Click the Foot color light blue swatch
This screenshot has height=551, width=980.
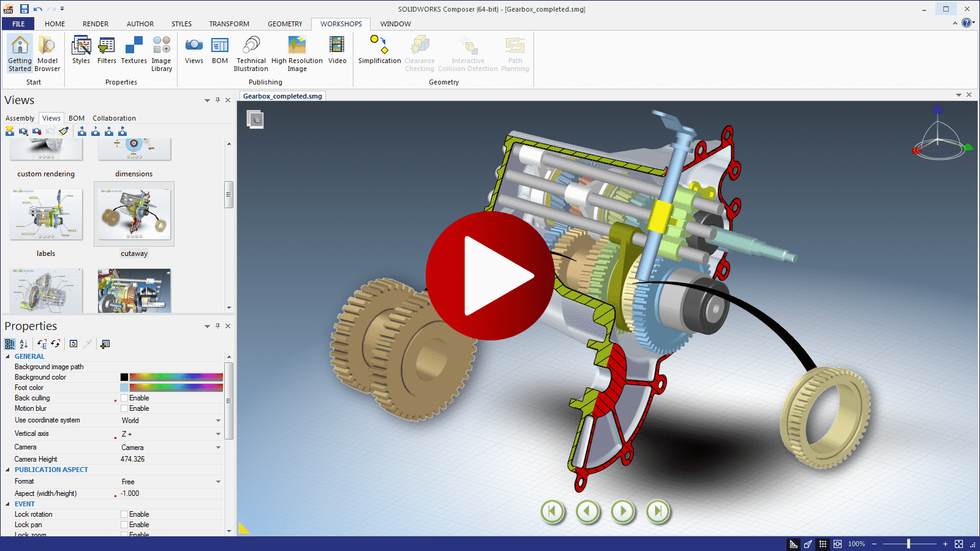124,388
